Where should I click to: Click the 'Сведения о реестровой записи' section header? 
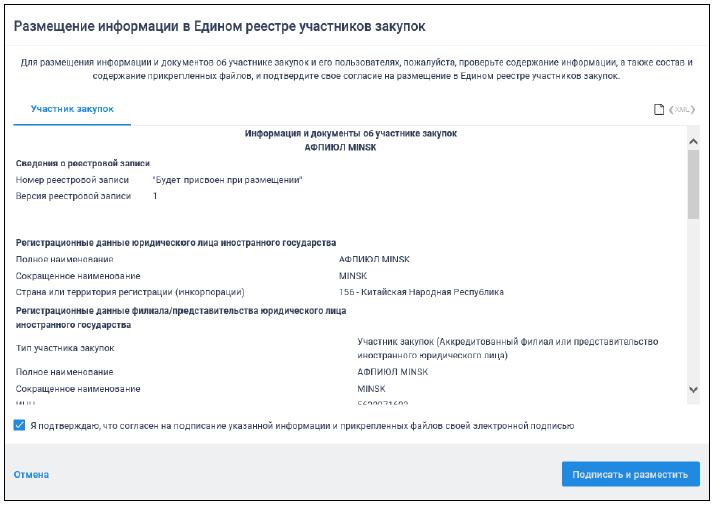(x=83, y=163)
